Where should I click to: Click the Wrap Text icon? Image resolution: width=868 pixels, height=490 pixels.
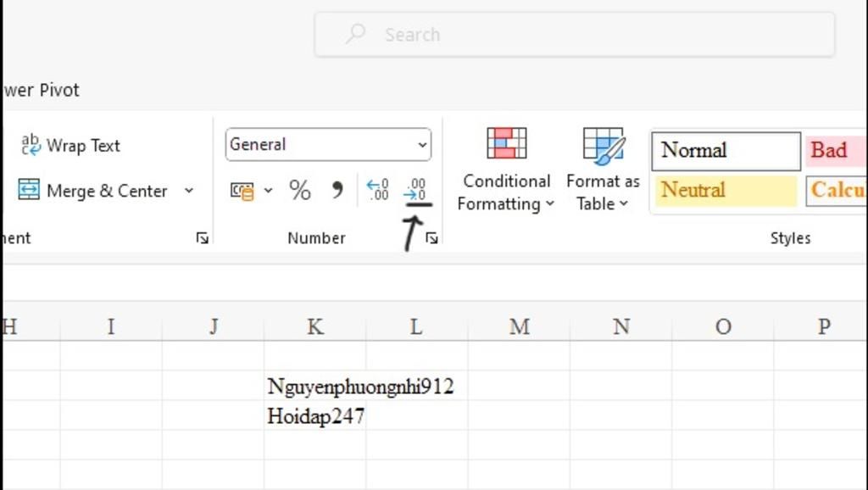tap(31, 145)
